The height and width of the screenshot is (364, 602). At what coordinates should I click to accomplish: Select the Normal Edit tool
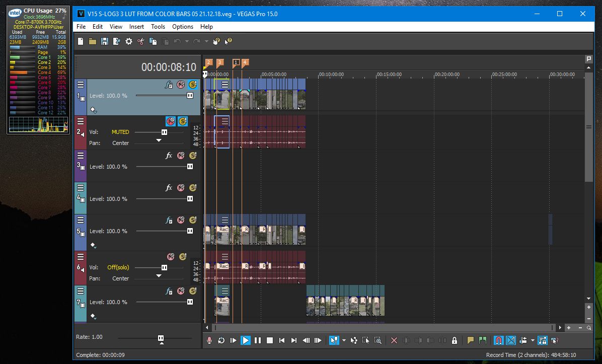click(x=334, y=340)
